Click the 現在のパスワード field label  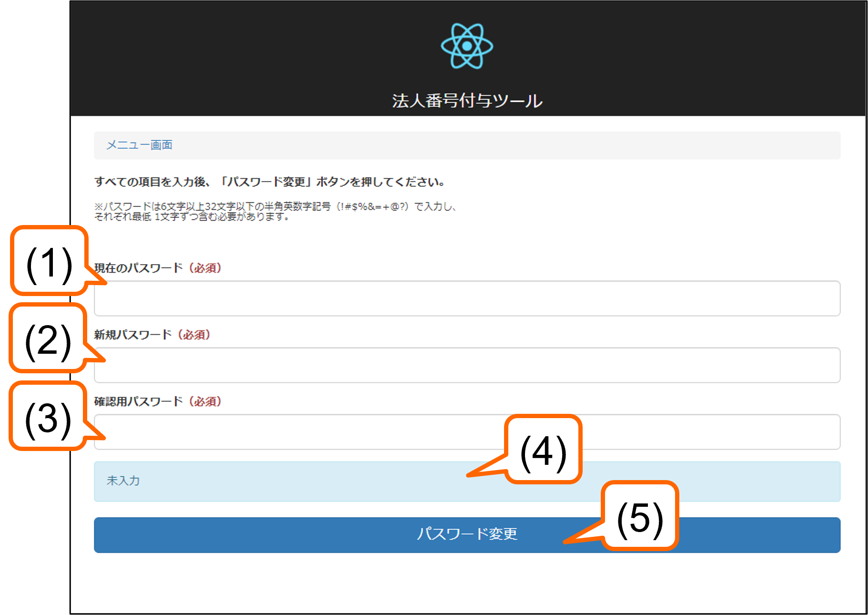point(138,268)
